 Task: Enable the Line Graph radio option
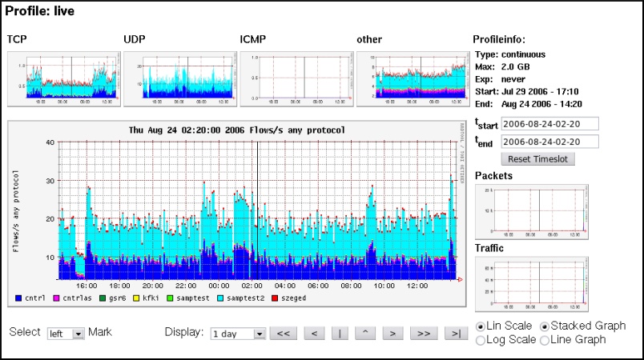tap(545, 340)
